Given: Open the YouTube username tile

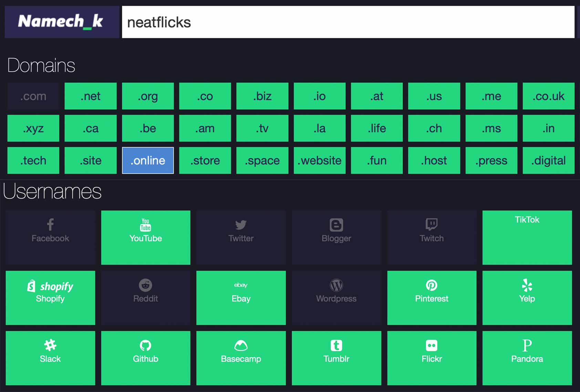Looking at the screenshot, I should click(146, 238).
